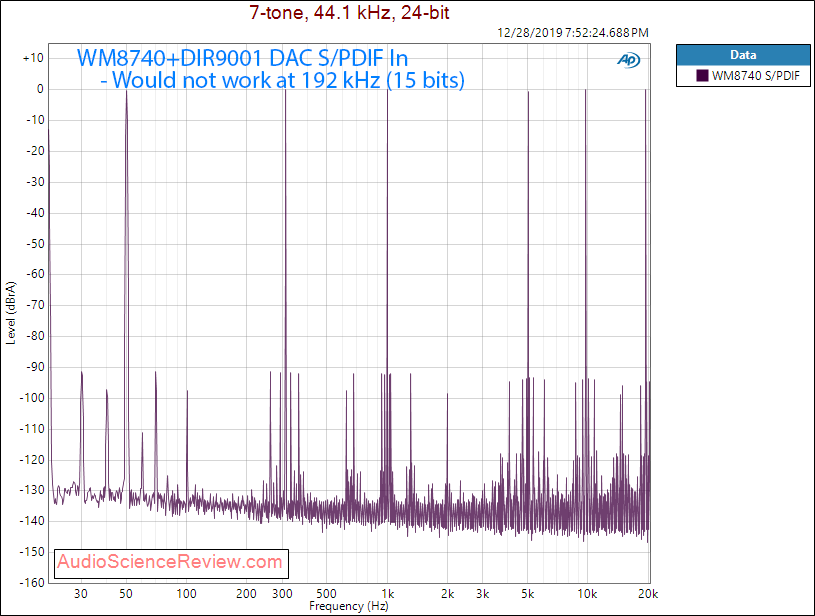815x616 pixels.
Task: Click the "-110" level axis label
Action: [x=32, y=429]
